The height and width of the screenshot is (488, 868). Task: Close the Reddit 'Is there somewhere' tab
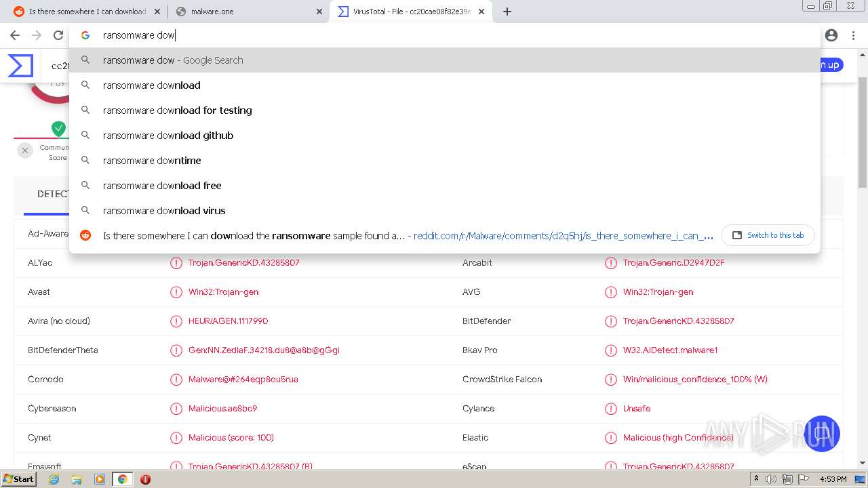(157, 12)
